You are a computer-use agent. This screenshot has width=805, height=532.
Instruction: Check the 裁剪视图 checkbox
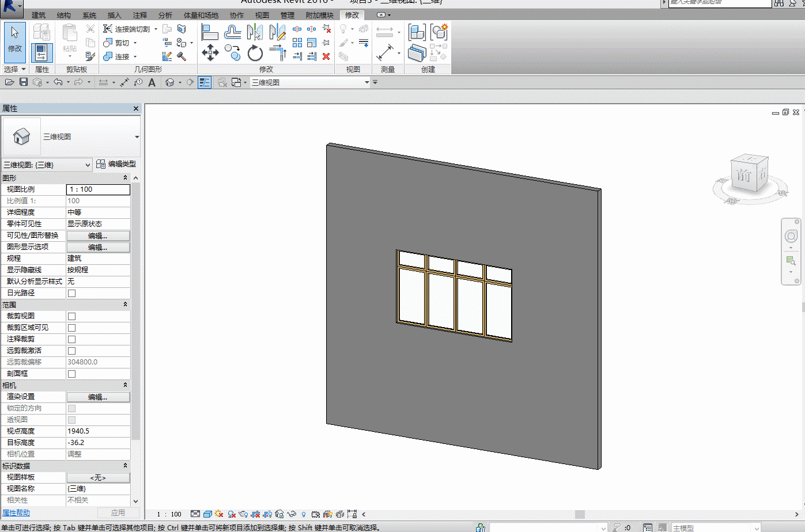tap(72, 316)
